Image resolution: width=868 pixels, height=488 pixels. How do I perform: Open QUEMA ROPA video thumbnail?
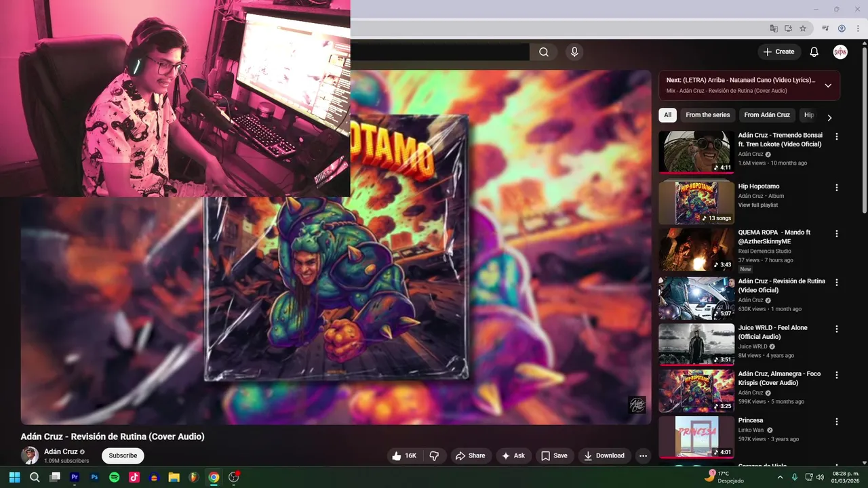click(x=696, y=249)
